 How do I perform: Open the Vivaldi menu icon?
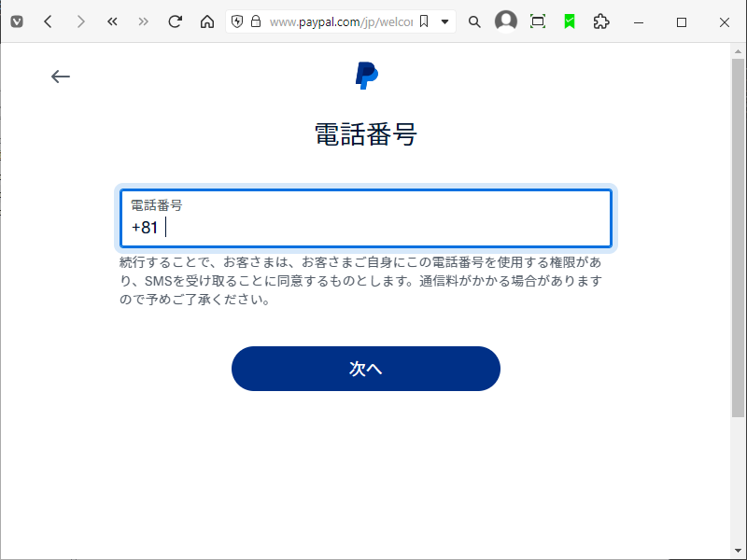[17, 21]
